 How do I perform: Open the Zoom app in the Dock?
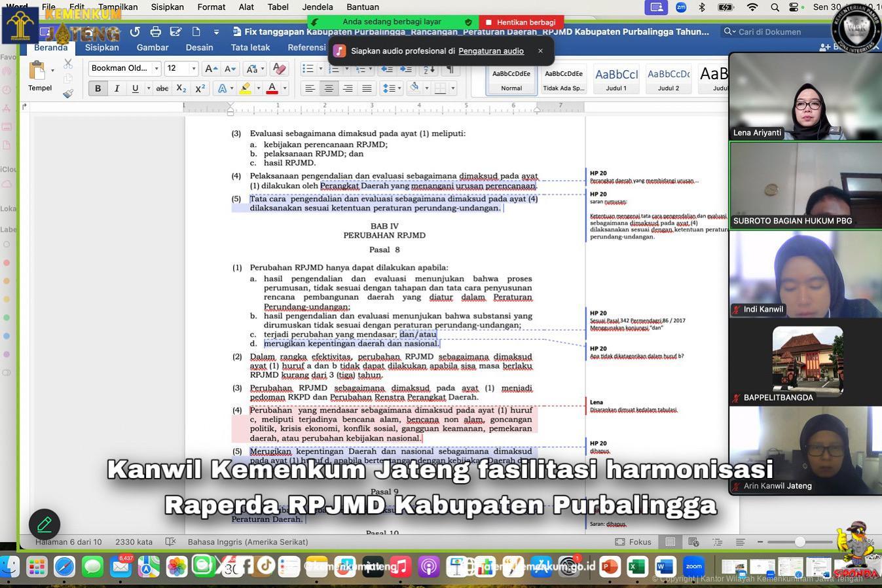[693, 566]
